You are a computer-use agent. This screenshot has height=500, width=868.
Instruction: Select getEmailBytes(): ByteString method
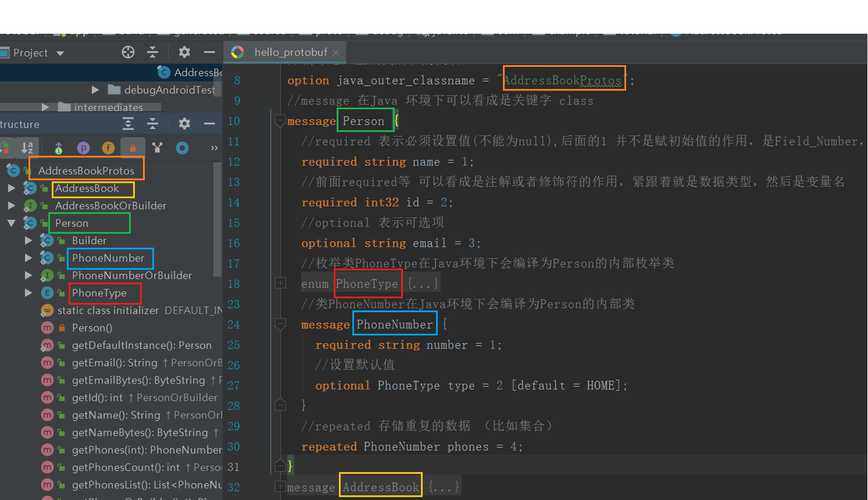(138, 380)
